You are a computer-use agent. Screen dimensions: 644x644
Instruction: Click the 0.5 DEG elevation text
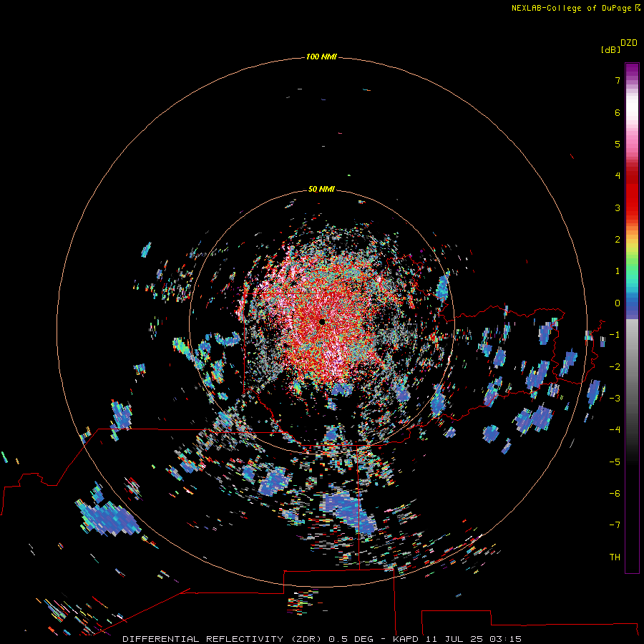(x=351, y=639)
